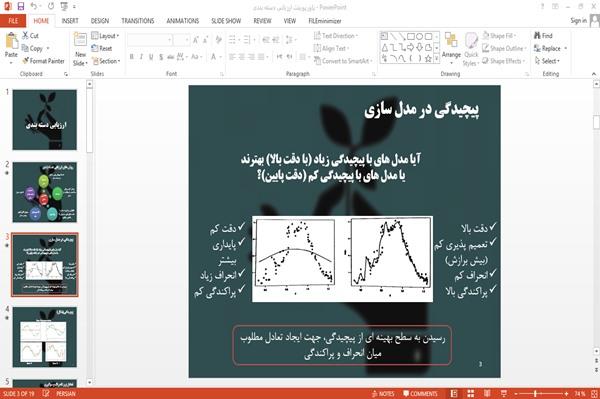Insert a New Slide
The image size is (600, 399).
(80, 49)
